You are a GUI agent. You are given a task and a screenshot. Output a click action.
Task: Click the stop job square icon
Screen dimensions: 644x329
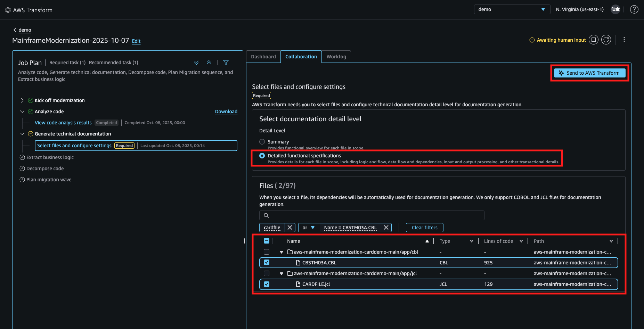point(594,40)
